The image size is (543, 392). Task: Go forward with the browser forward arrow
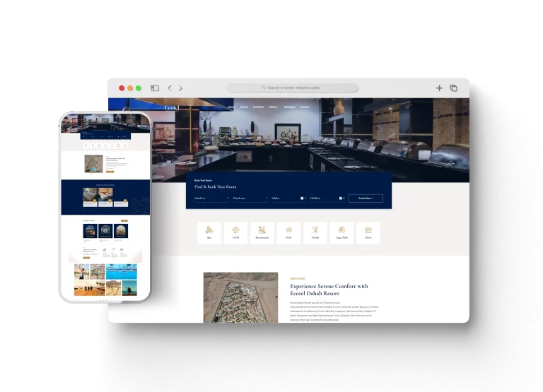(180, 88)
